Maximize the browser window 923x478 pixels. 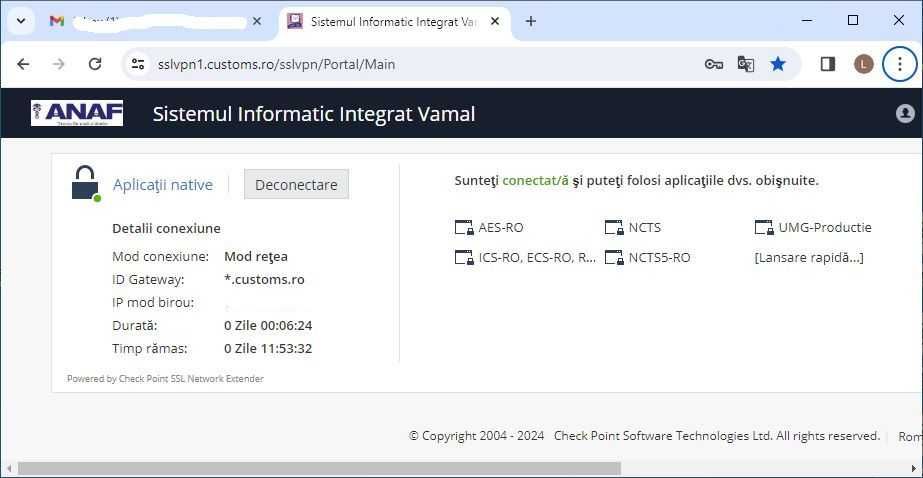click(853, 21)
